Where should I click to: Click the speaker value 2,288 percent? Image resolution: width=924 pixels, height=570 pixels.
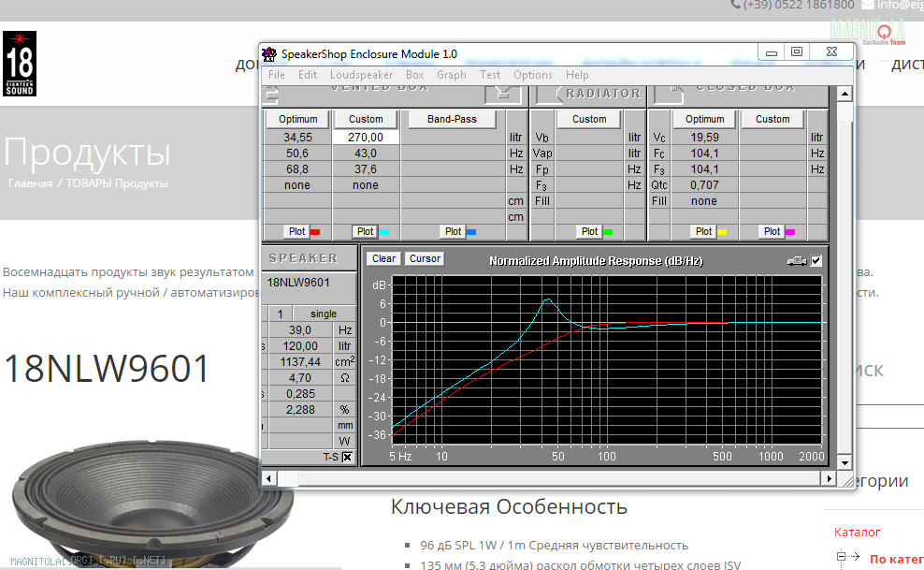[300, 410]
